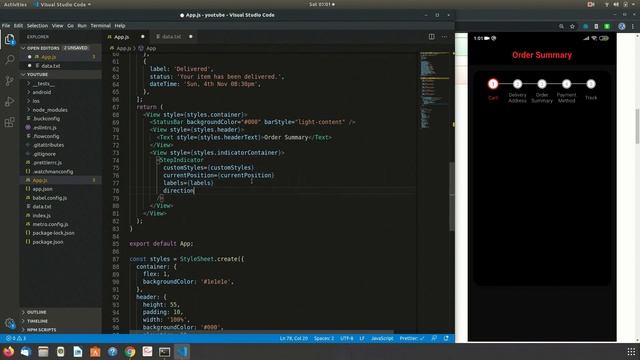The width and height of the screenshot is (640, 360).
Task: Click the Visual Studio Code dock icon
Action: [x=182, y=351]
